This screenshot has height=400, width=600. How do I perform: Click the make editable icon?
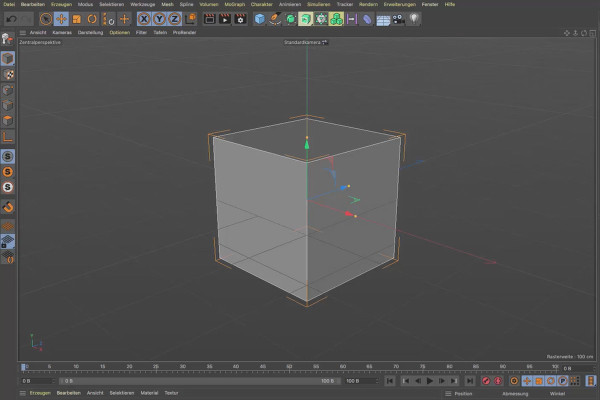pyautogui.click(x=7, y=39)
